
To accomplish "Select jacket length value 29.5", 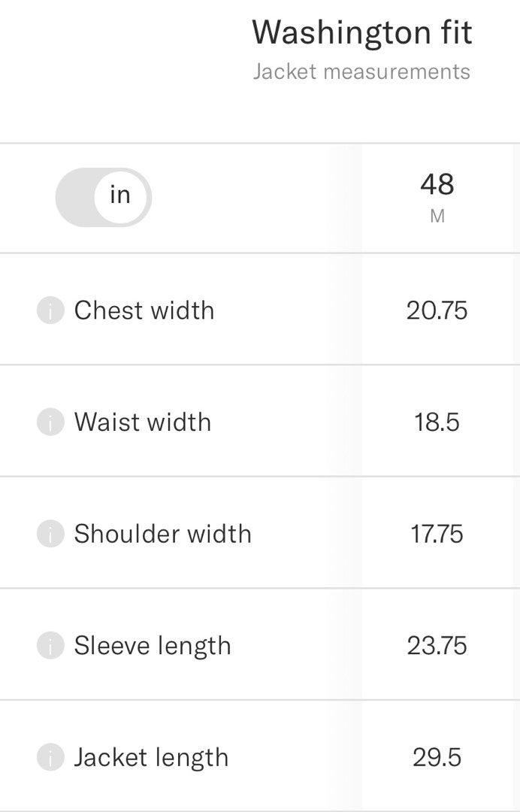I will tap(437, 757).
